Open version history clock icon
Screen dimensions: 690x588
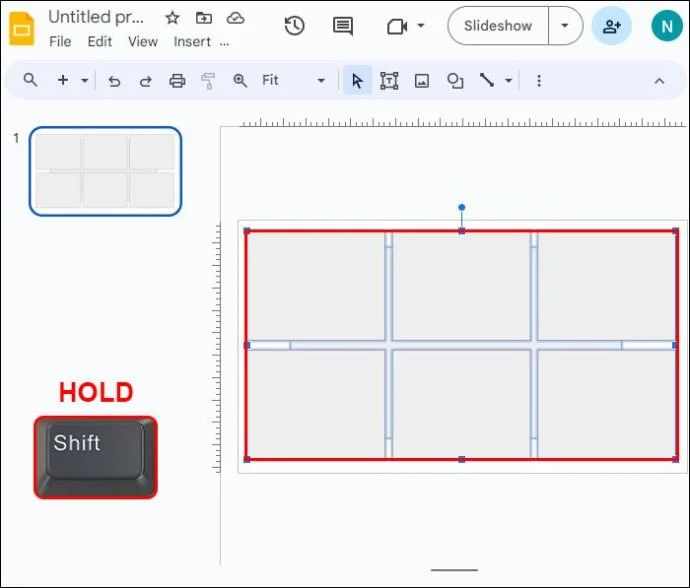(x=294, y=26)
